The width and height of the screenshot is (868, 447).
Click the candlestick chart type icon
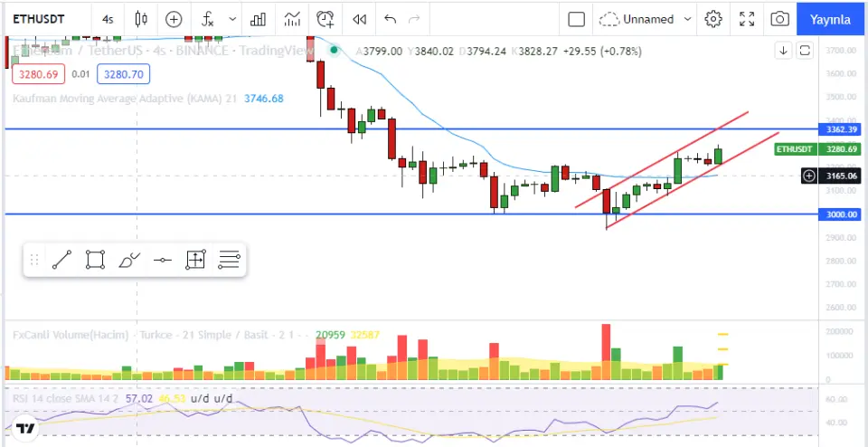click(139, 19)
